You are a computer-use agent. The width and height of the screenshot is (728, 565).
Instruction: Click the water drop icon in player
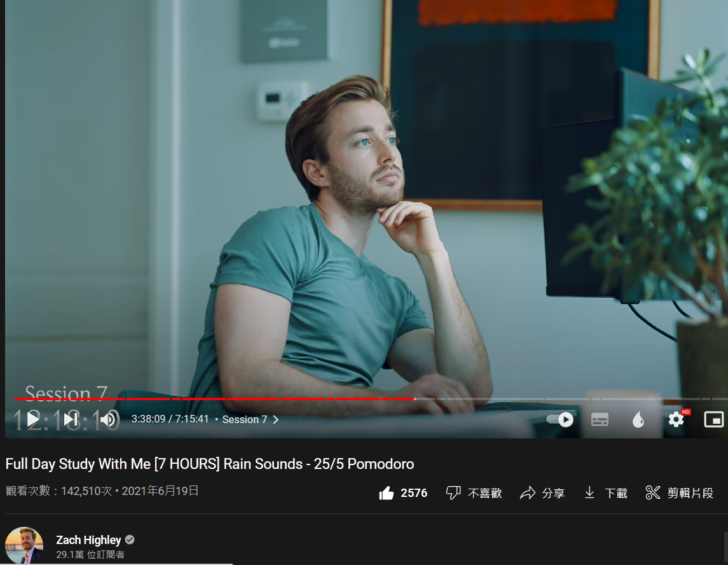638,419
